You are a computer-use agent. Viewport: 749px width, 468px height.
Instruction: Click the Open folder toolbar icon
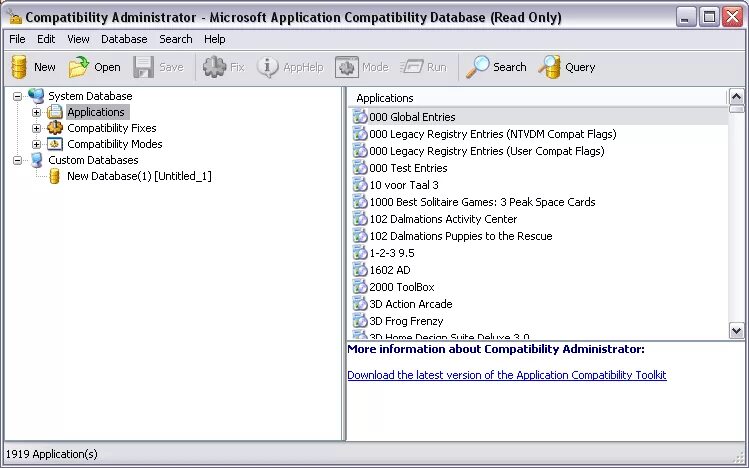tap(78, 67)
